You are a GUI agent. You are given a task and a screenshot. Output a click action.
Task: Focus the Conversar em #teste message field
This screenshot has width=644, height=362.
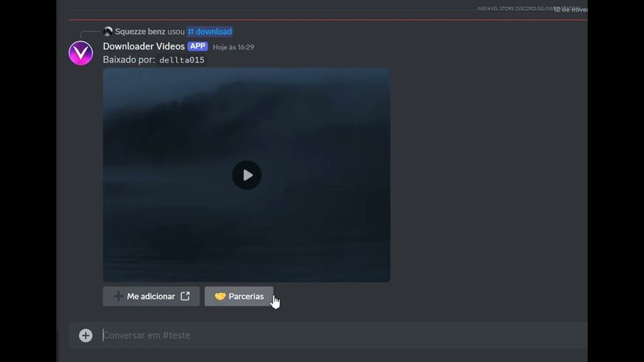[344, 335]
